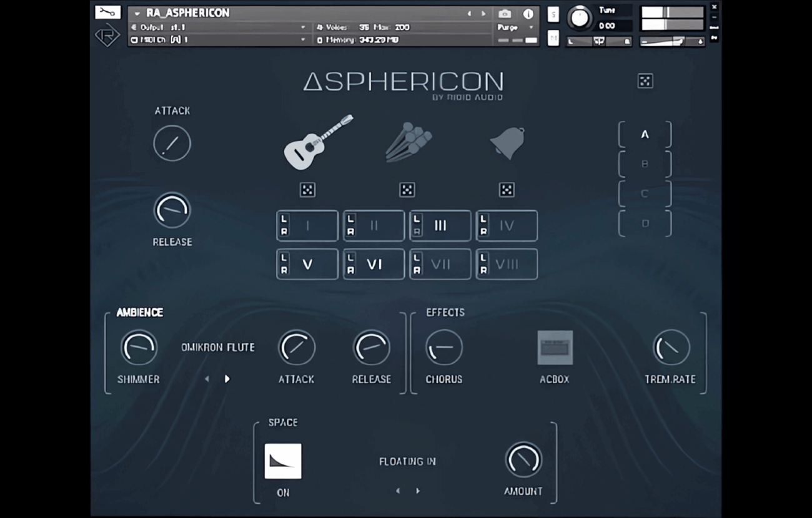The width and height of the screenshot is (812, 518).
Task: Adjust the volume slider in the header
Action: pos(673,41)
